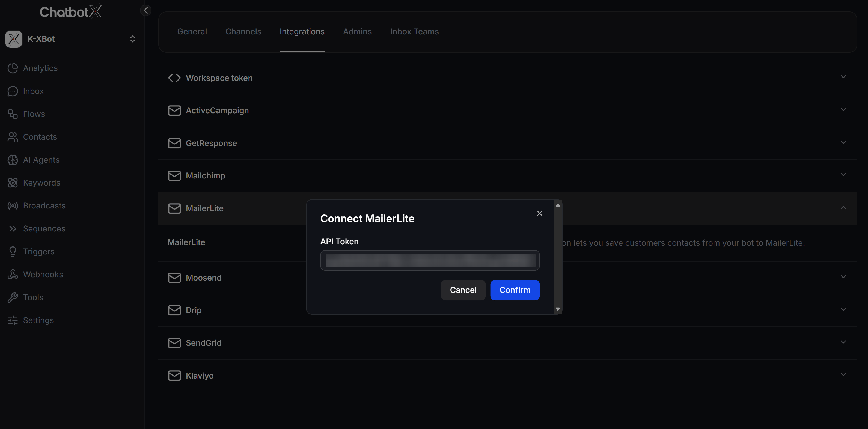
Task: Expand the Workspace token section
Action: click(x=843, y=77)
